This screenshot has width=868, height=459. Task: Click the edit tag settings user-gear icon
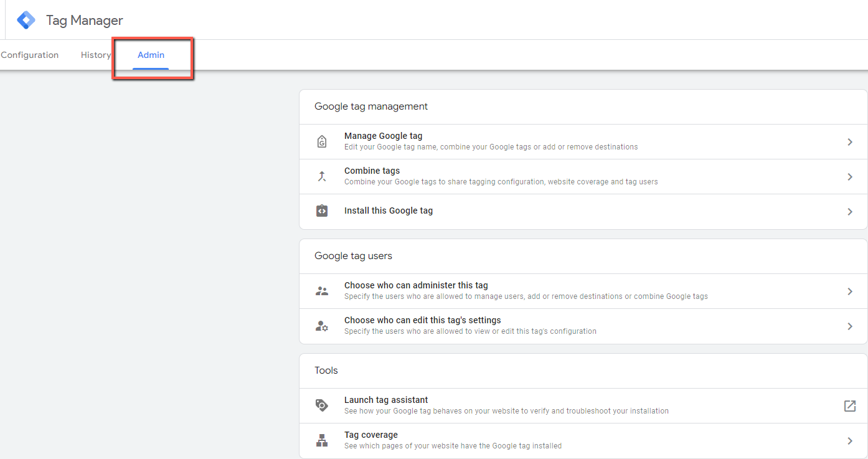click(x=322, y=326)
